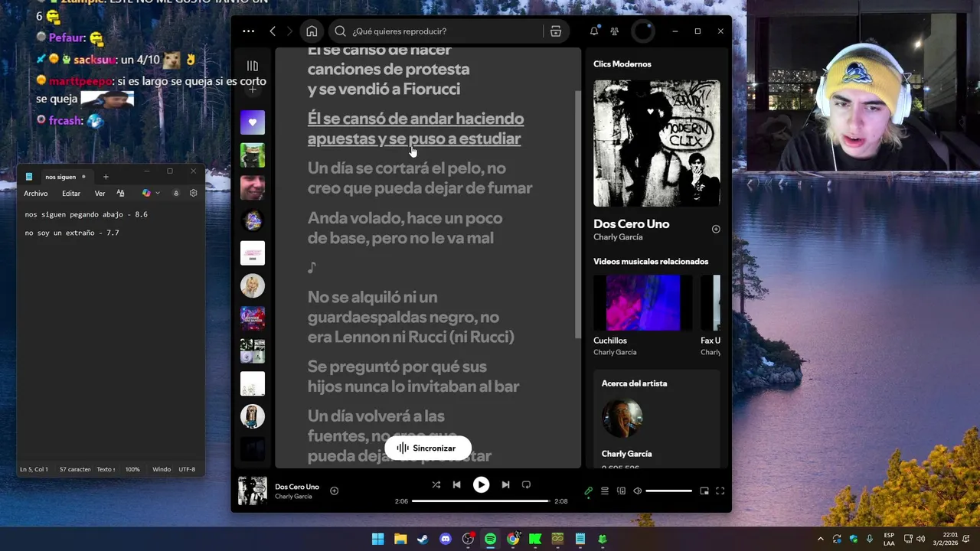The image size is (980, 551).
Task: Seek within the song progress bar
Action: point(481,501)
